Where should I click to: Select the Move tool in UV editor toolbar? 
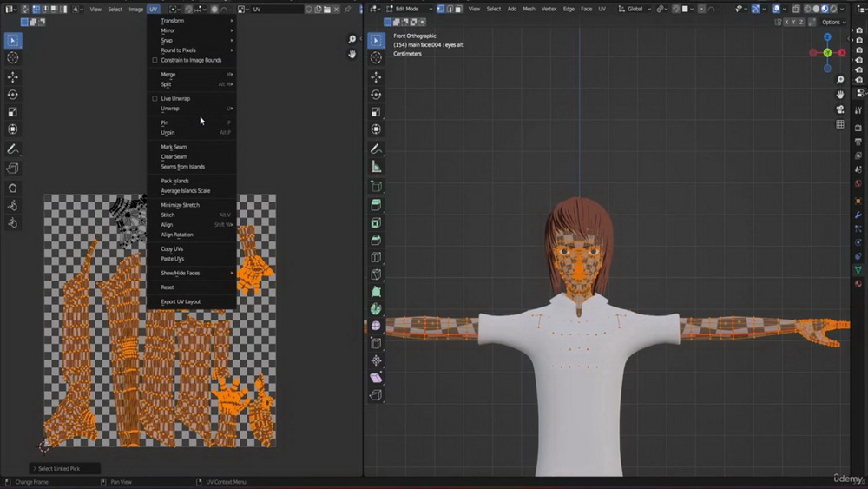13,77
